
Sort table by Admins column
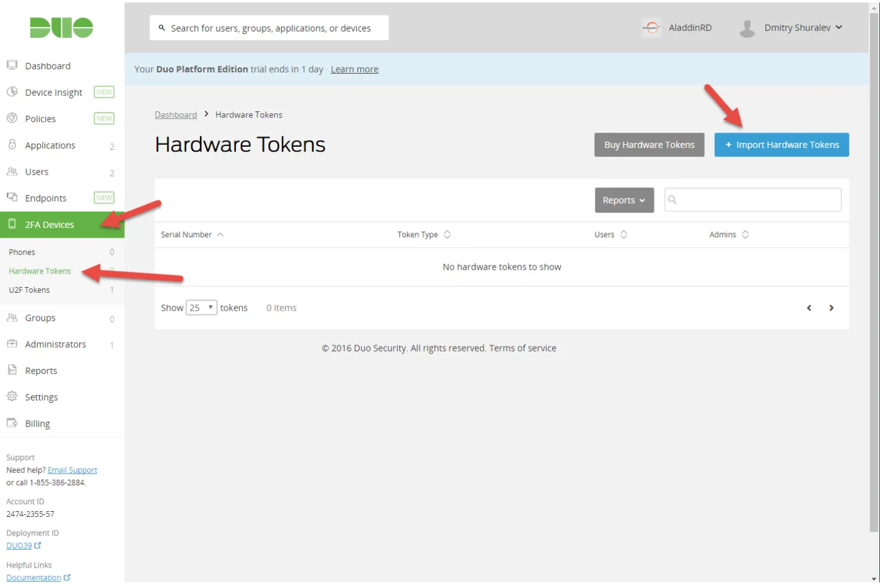point(729,235)
